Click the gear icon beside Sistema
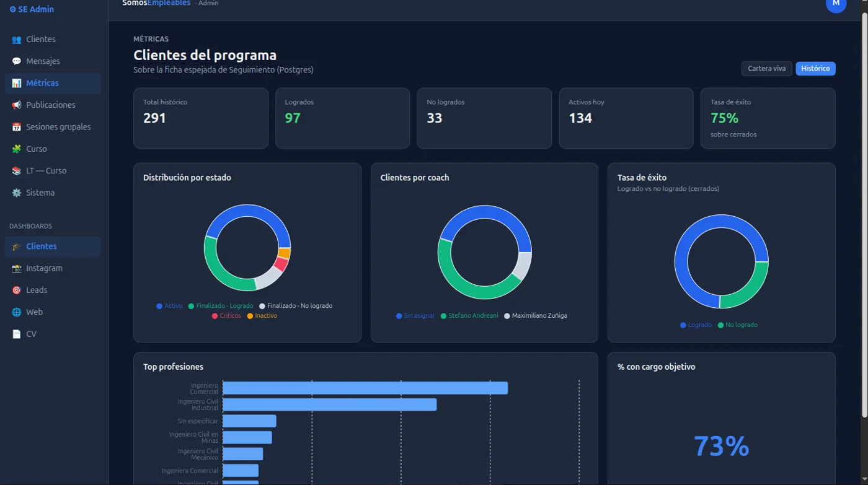Viewport: 868px width, 485px height. (x=16, y=193)
